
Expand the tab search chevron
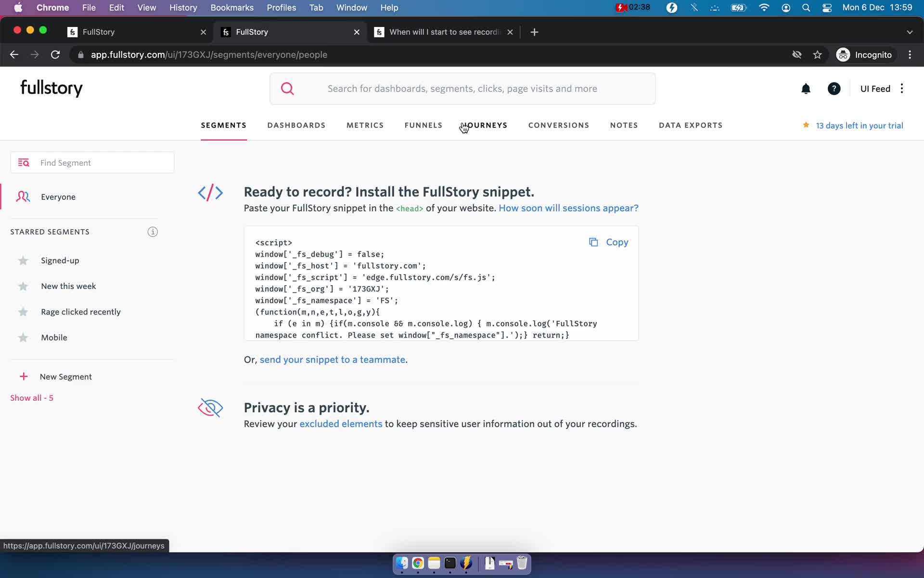(910, 32)
